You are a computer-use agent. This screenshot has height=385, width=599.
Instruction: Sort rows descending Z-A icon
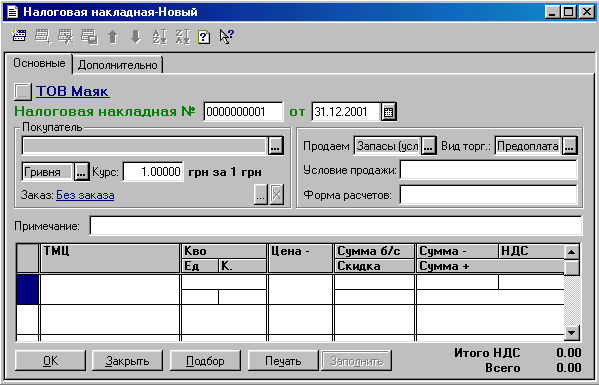point(182,37)
